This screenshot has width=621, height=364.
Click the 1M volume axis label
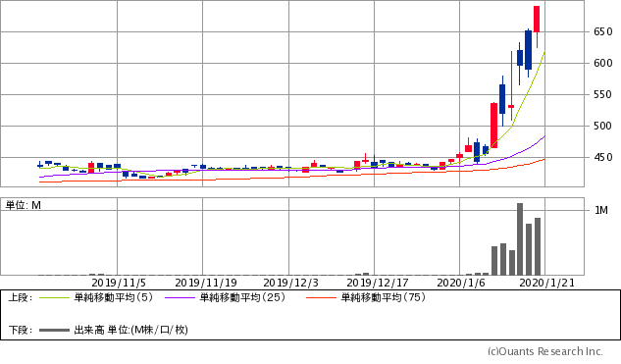coord(600,210)
